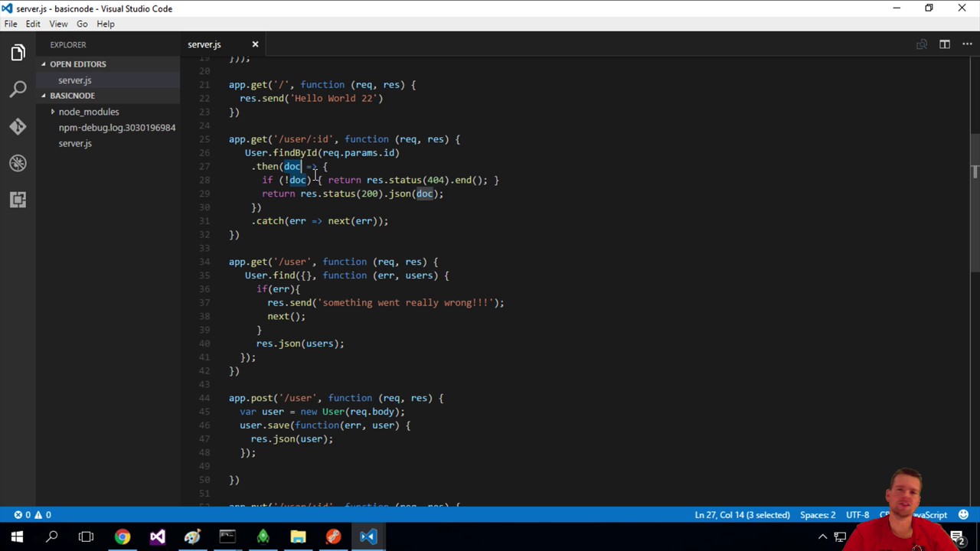Click 'Hello World 22' string in code

click(x=333, y=99)
